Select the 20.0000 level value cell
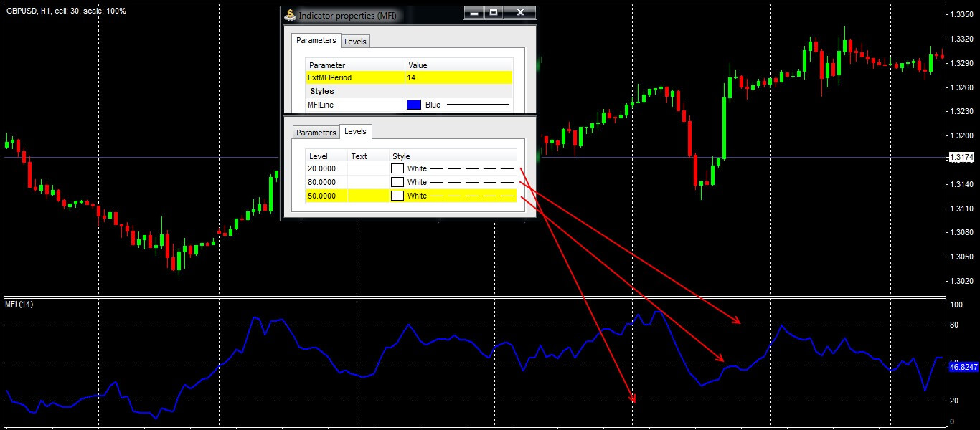This screenshot has height=430, width=980. [326, 168]
